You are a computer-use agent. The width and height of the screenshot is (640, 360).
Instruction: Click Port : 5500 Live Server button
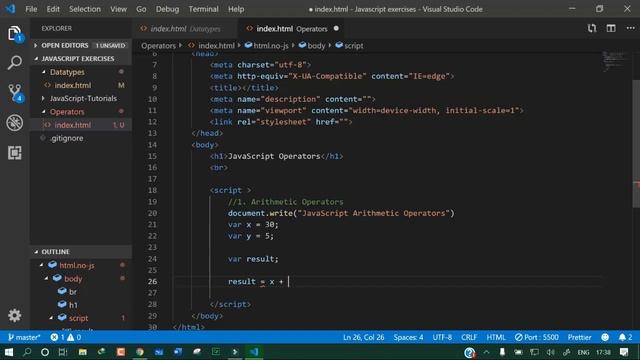[536, 338]
